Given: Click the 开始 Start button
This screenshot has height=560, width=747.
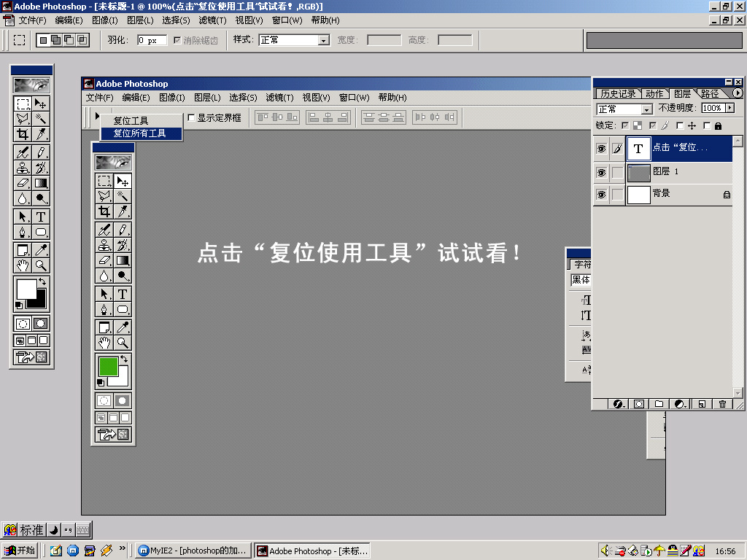Looking at the screenshot, I should click(19, 551).
